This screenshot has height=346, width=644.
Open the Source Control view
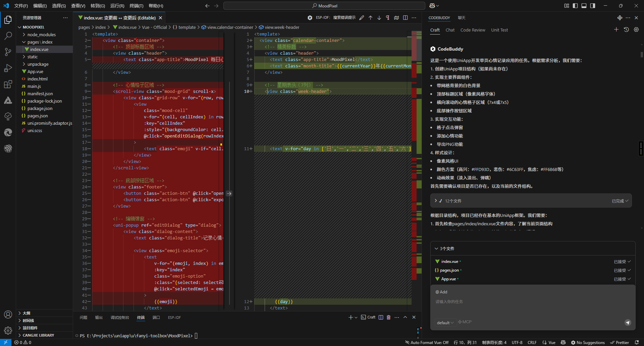pyautogui.click(x=8, y=52)
